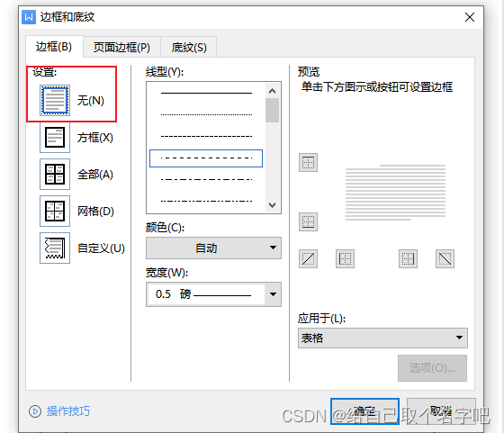Choose the 方框(X) box border icon
Image resolution: width=504 pixels, height=433 pixels.
tap(55, 137)
